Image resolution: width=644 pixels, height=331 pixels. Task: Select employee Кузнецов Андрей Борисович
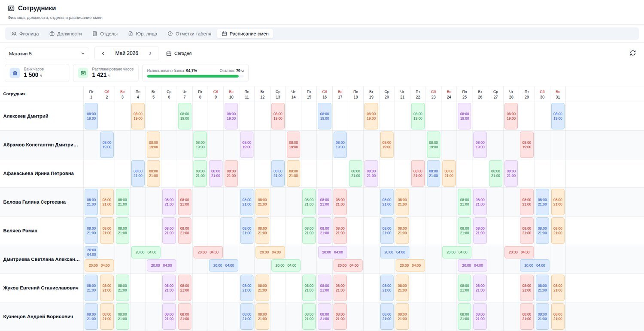tap(38, 316)
